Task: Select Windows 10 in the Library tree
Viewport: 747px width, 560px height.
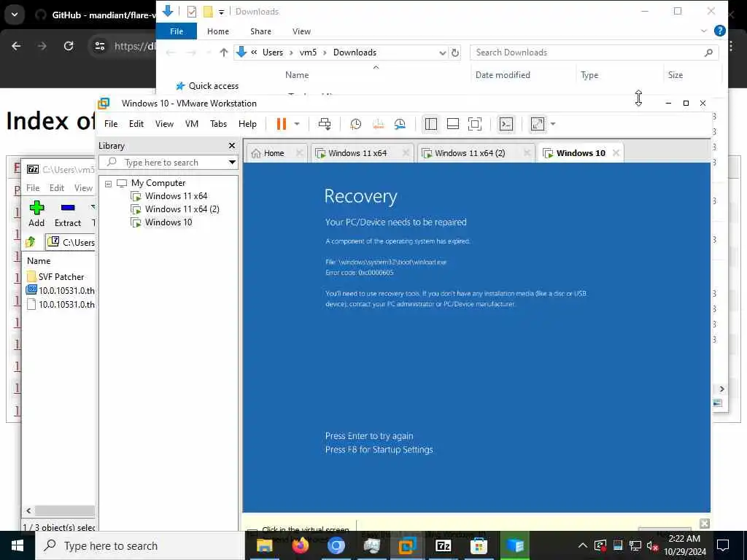Action: (169, 222)
